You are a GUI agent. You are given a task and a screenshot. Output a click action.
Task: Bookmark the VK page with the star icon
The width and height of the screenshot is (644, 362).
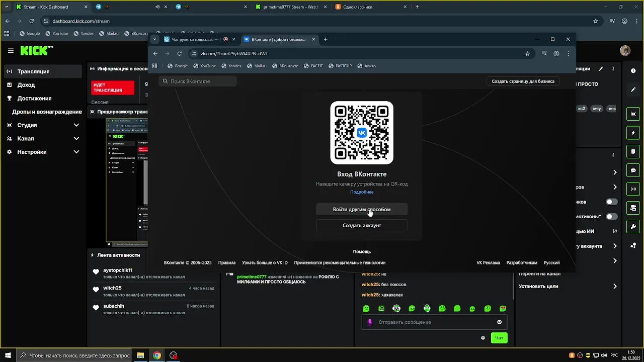(x=527, y=53)
